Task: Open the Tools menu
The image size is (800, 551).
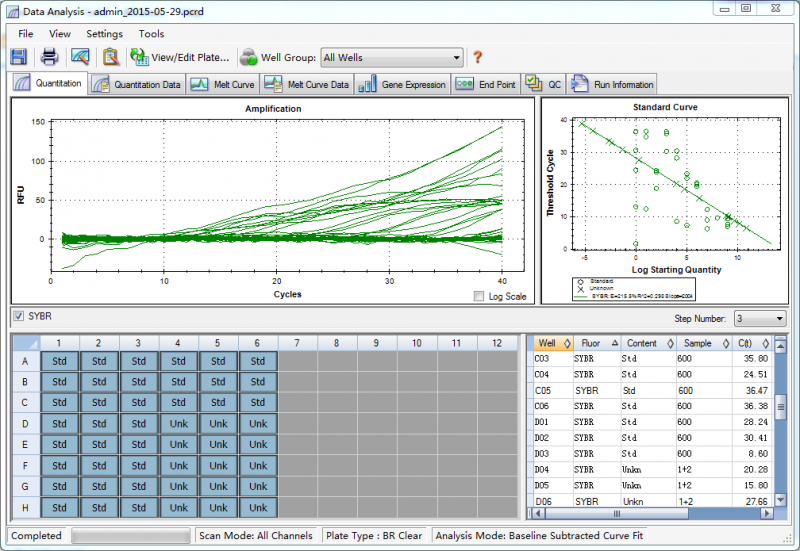Action: click(x=151, y=33)
